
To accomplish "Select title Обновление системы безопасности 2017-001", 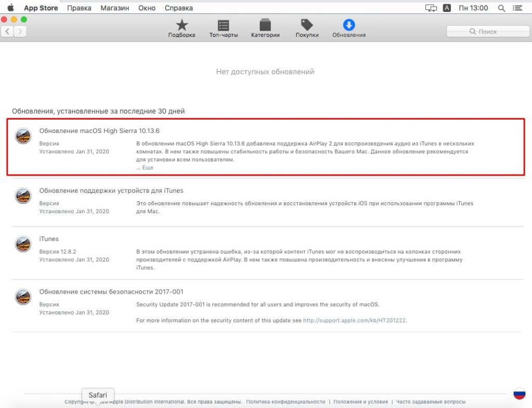I will (111, 292).
